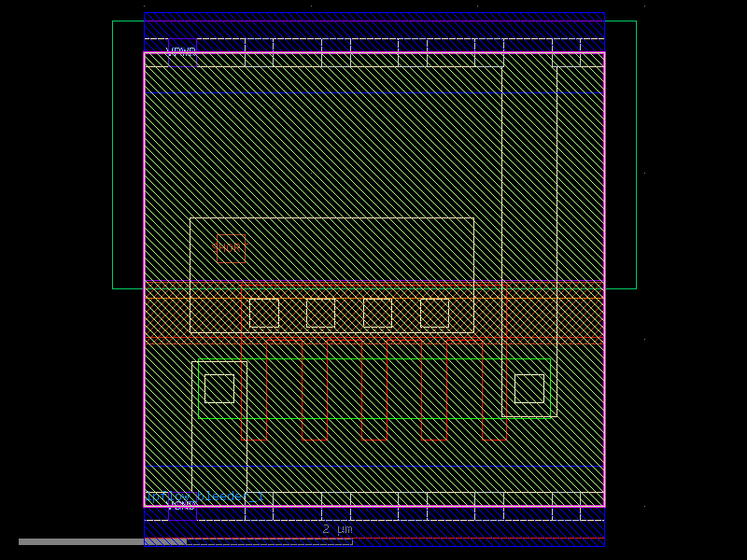Select the bright green rectangle's top edge
747x560 pixels.
click(373, 359)
